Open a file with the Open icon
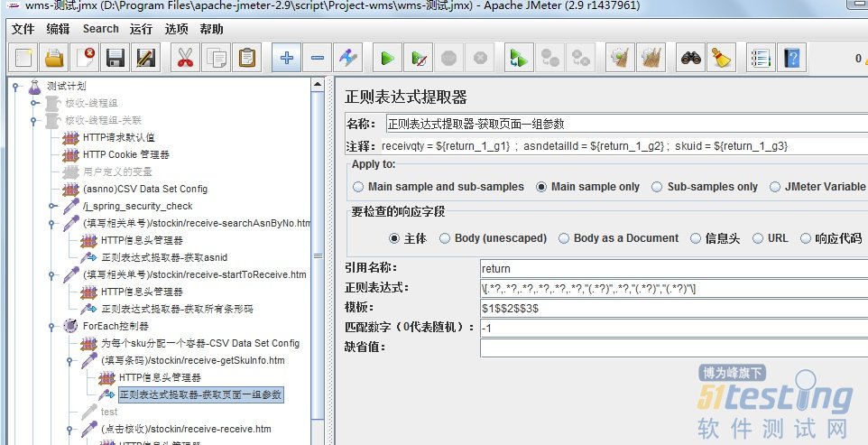Screen dimensions: 868x445 coord(55,58)
